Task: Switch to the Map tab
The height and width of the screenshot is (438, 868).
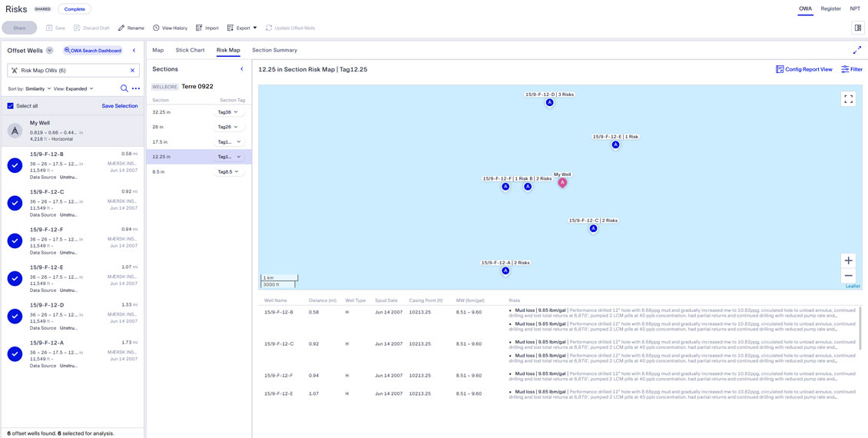Action: 157,50
